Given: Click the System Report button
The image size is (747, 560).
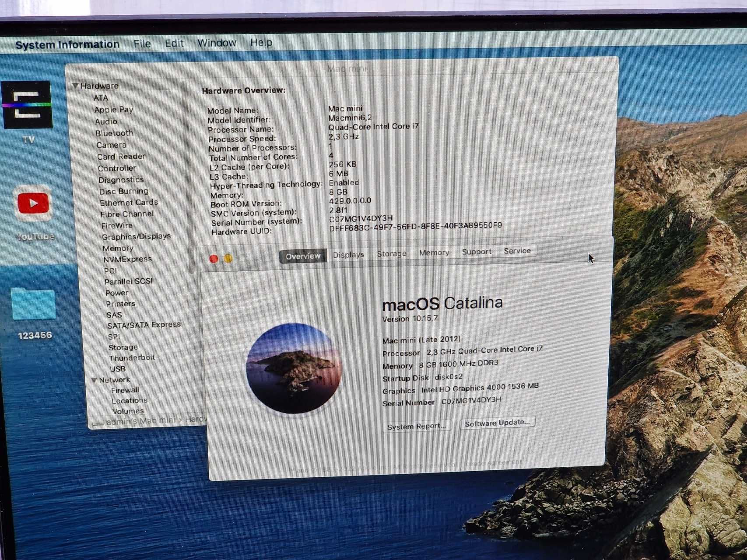Looking at the screenshot, I should pos(417,426).
